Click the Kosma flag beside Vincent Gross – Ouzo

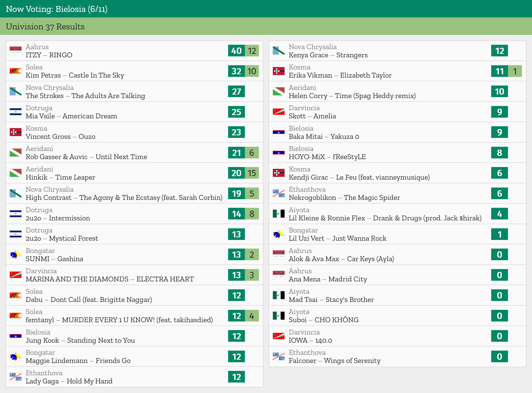[15, 132]
